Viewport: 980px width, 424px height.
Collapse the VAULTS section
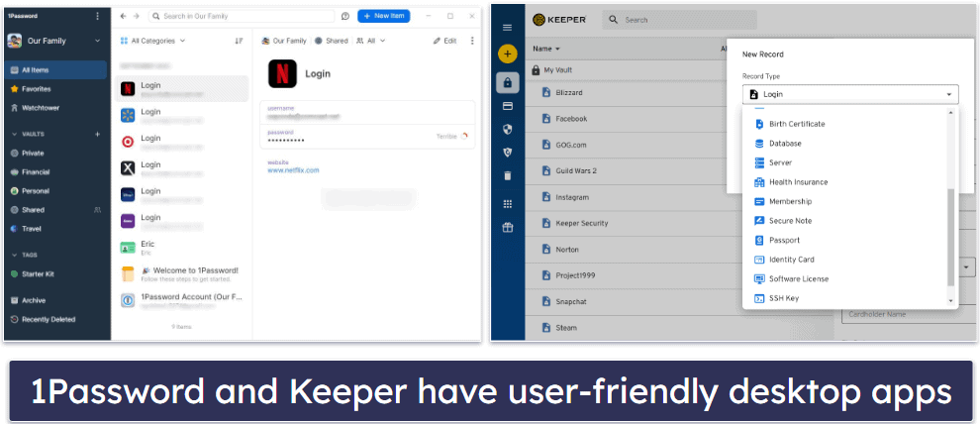coord(15,135)
